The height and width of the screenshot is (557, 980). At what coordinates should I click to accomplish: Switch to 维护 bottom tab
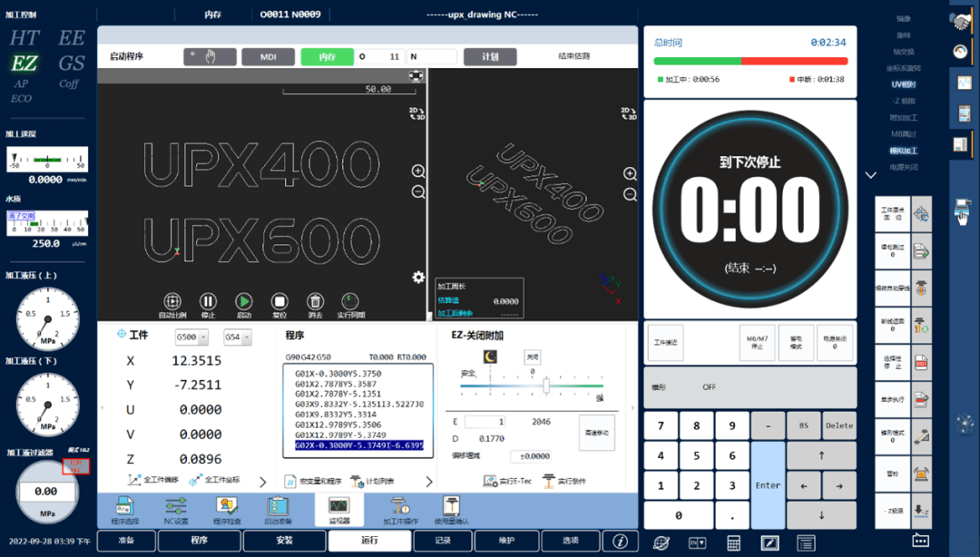click(507, 541)
